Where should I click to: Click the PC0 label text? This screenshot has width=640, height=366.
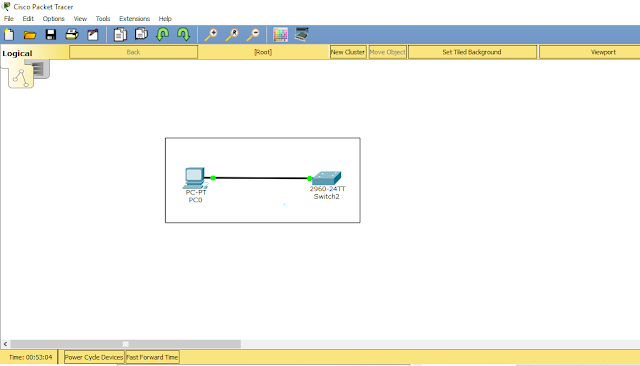pyautogui.click(x=195, y=200)
